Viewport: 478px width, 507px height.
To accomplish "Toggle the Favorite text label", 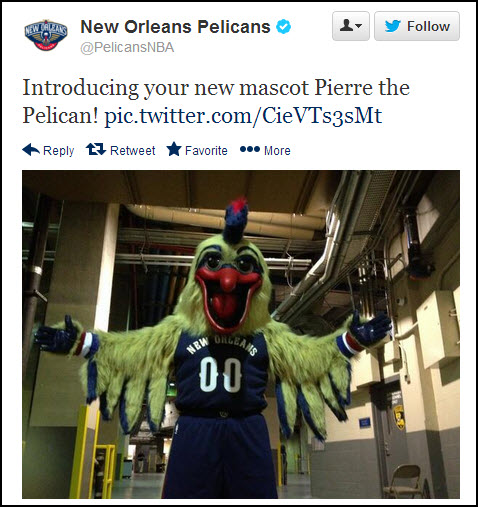I will click(x=206, y=151).
